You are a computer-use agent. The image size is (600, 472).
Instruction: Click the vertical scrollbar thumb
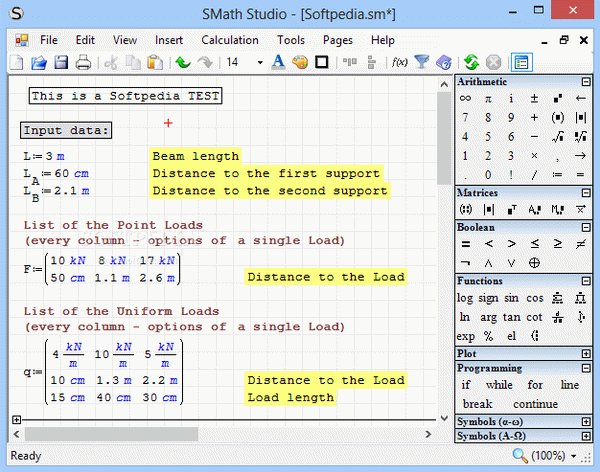[444, 138]
